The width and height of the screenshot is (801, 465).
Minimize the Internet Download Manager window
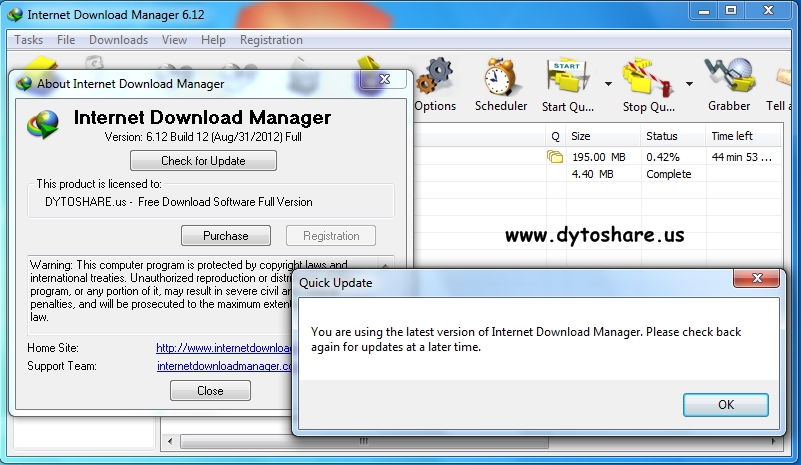point(704,11)
